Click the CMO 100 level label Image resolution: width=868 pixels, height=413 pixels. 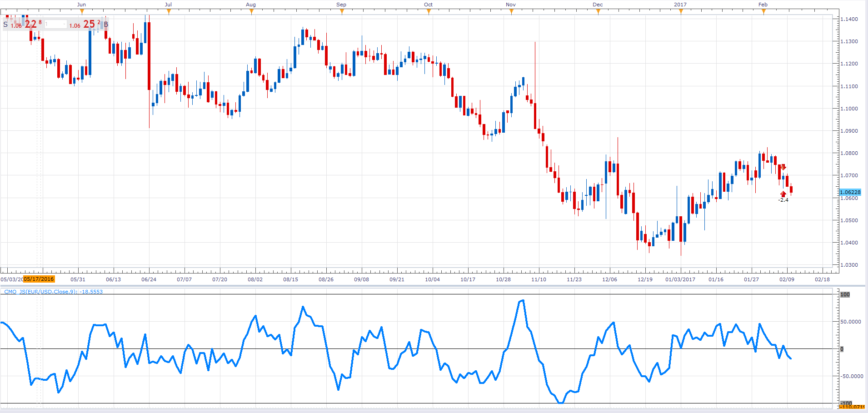[x=845, y=294]
